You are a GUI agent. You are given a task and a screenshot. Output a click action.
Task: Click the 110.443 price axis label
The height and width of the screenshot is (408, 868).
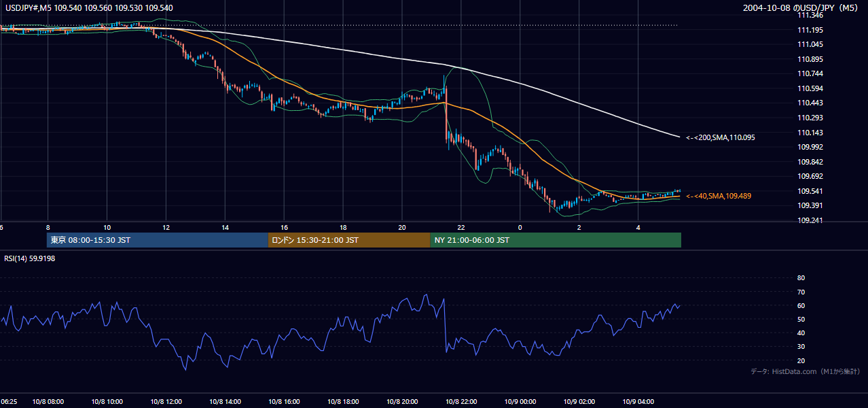[810, 103]
